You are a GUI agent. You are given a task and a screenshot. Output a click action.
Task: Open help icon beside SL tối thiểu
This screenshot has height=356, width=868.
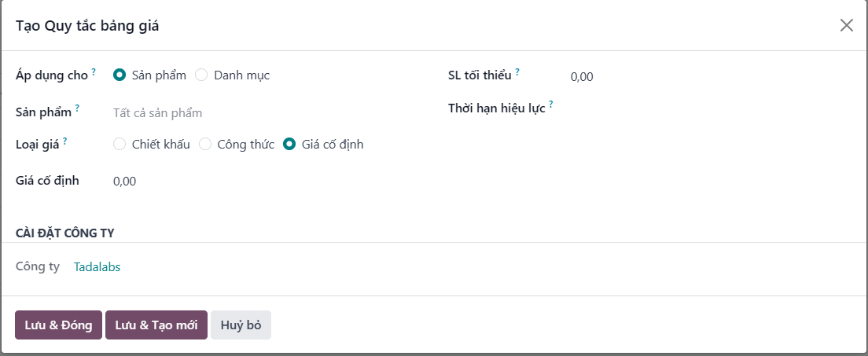point(517,72)
